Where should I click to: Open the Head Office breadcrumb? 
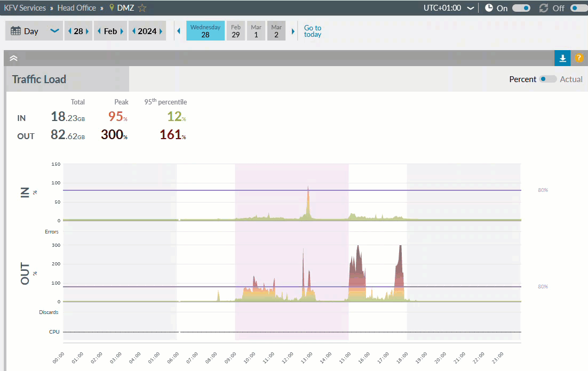[77, 8]
